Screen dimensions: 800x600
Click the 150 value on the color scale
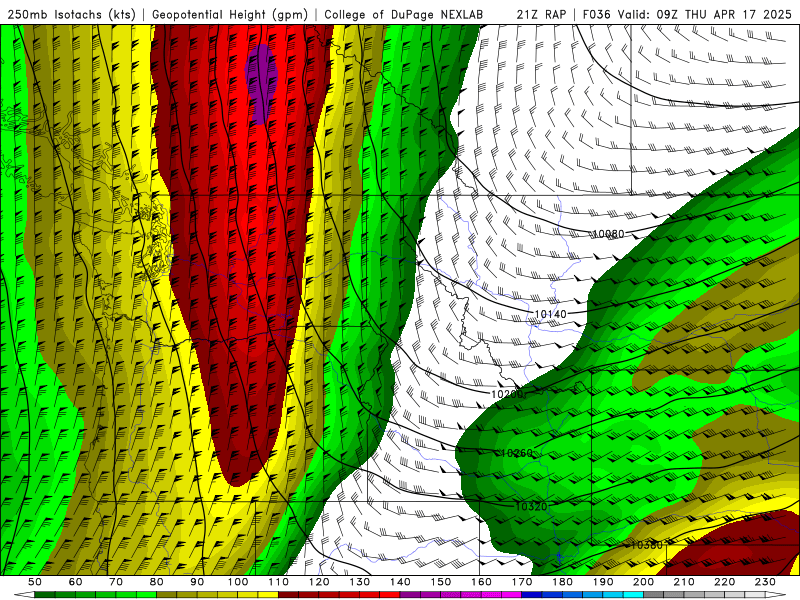coord(441,582)
